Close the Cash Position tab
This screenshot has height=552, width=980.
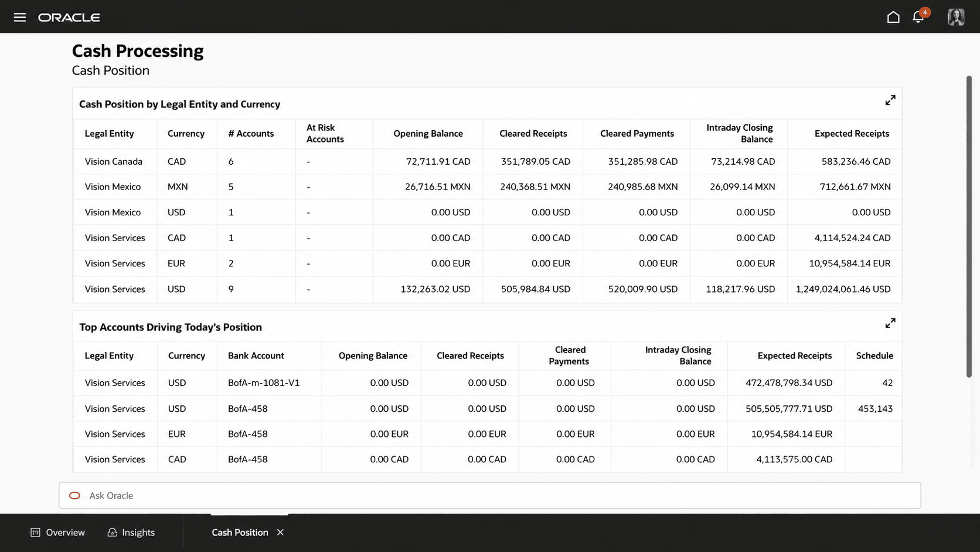coord(280,533)
